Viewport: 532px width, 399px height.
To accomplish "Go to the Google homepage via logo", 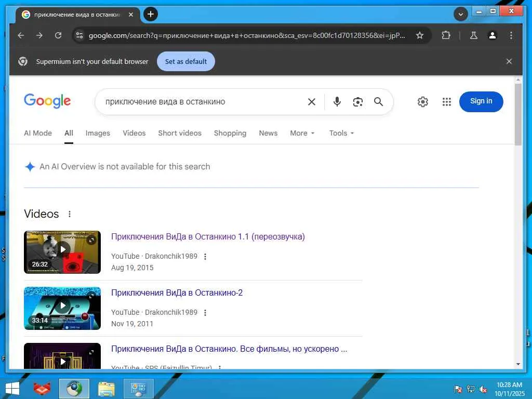I will tap(47, 101).
